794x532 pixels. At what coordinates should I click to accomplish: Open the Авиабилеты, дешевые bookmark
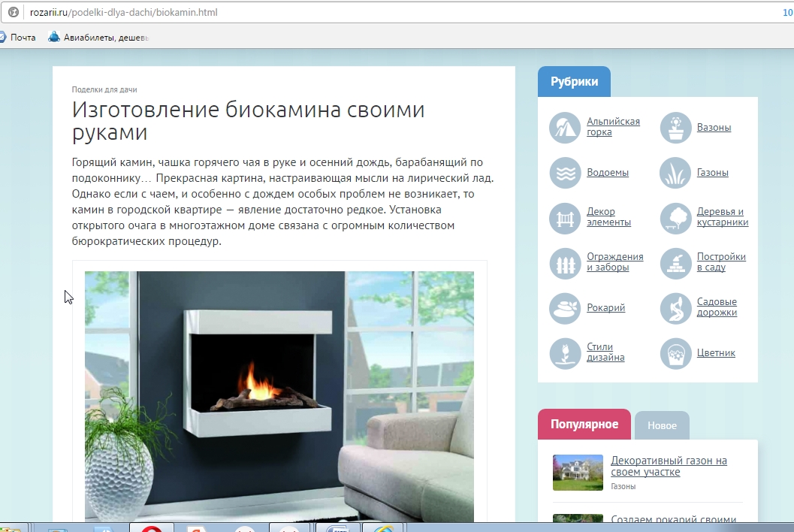(98, 37)
